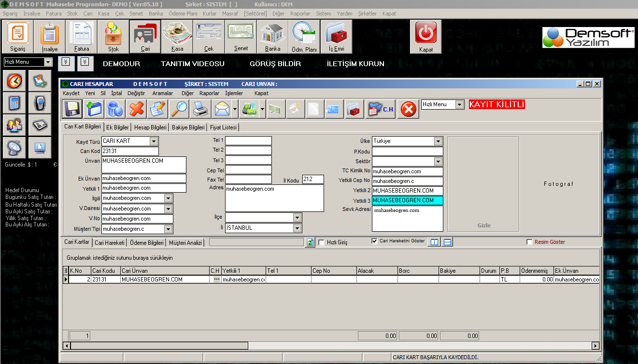This screenshot has width=638, height=364.
Task: Open the e-mail icon dropdown arrow
Action: click(235, 109)
